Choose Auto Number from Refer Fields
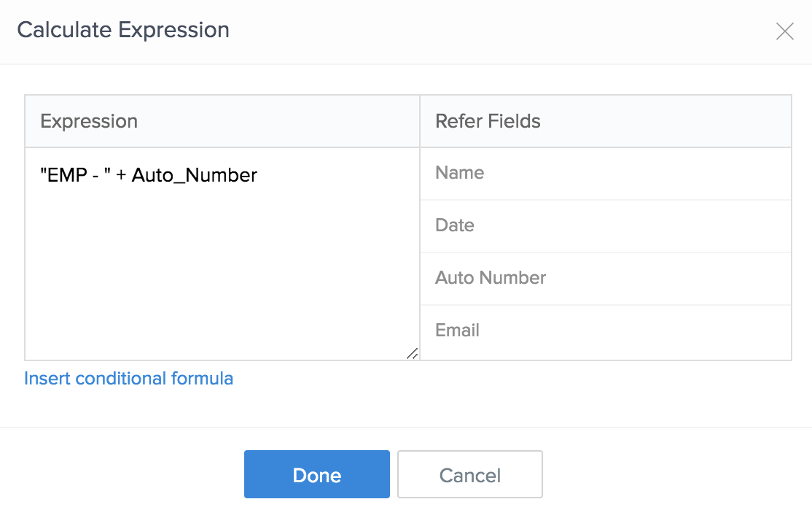 (491, 278)
